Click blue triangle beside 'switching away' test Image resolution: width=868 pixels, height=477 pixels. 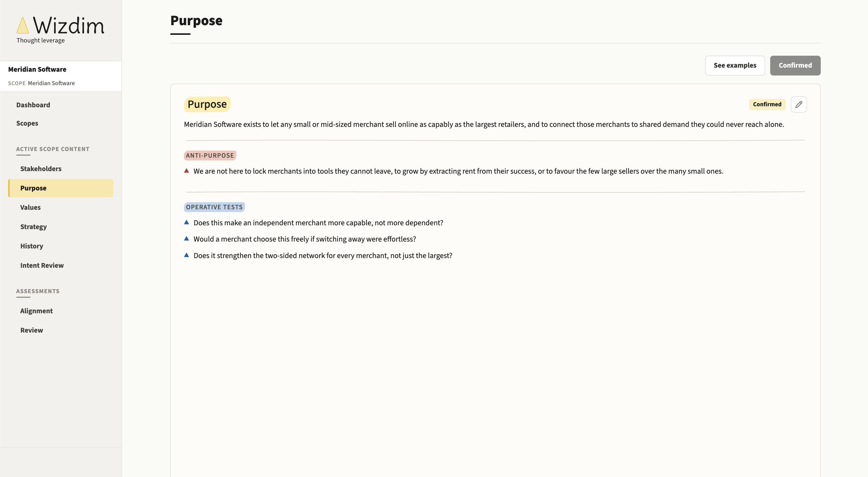click(186, 238)
